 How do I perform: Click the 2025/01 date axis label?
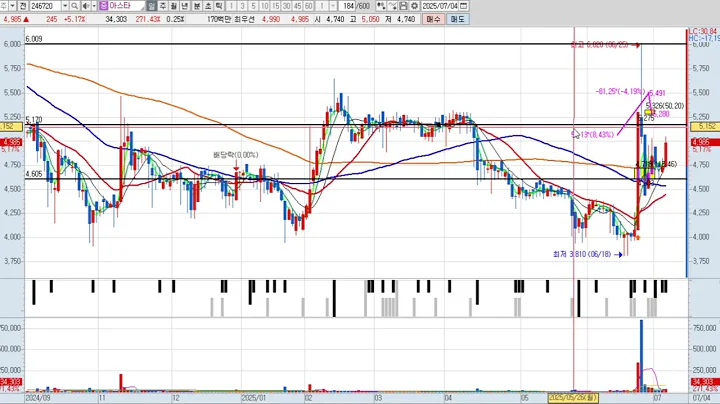coord(254,398)
